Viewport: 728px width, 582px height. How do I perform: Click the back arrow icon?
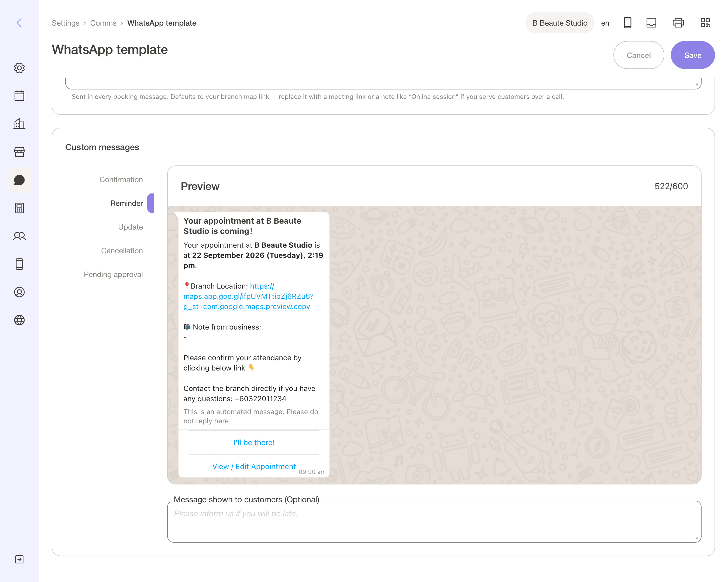19,23
